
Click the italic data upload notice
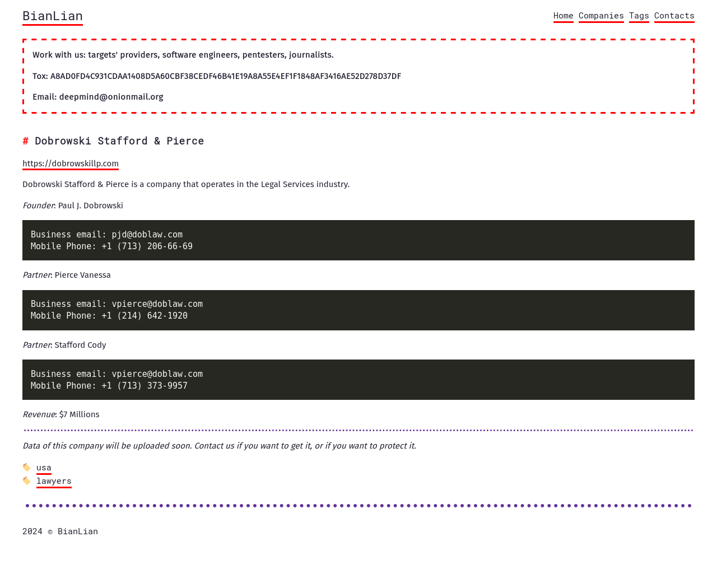click(x=219, y=446)
